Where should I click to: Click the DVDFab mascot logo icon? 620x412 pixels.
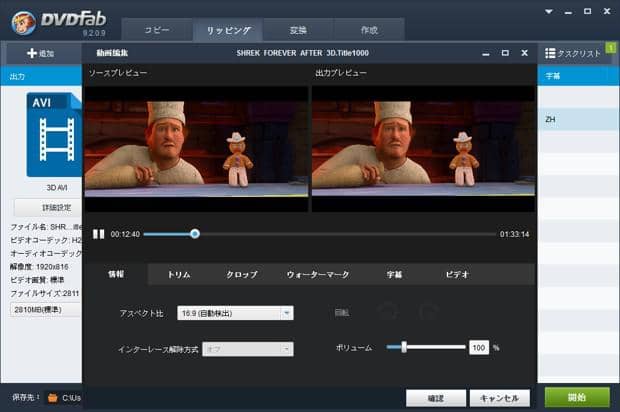pyautogui.click(x=23, y=22)
